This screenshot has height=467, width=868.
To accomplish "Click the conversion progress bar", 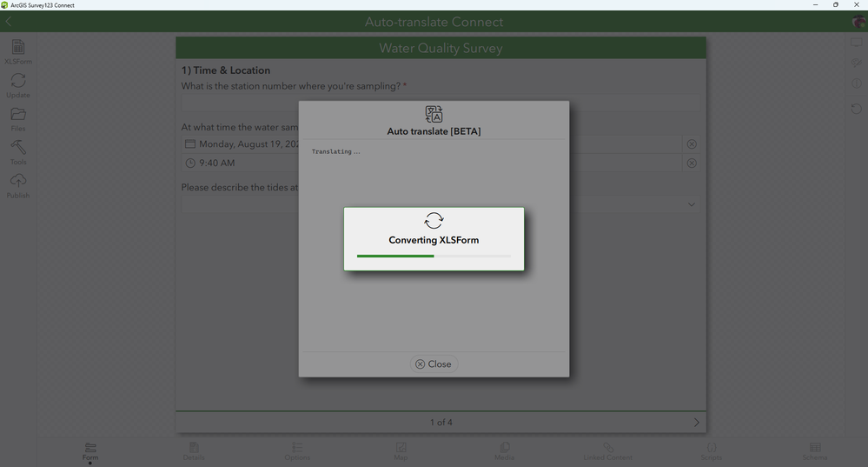I will tap(434, 256).
